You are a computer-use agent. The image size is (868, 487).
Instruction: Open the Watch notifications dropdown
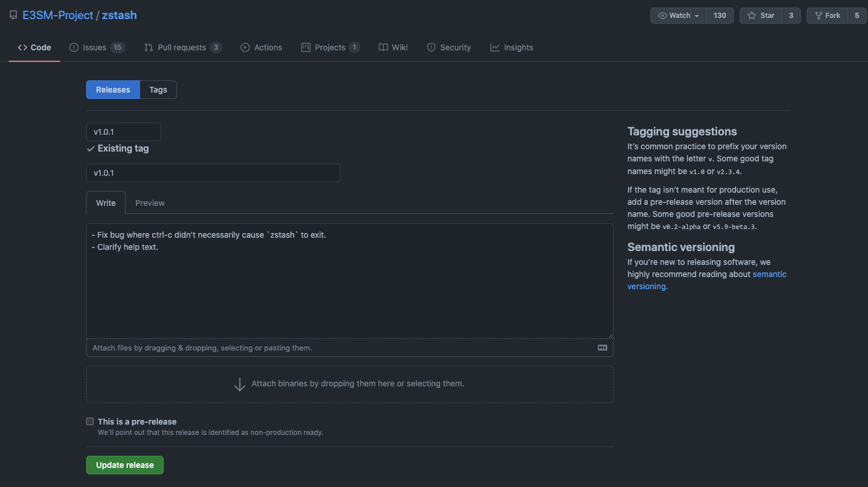tap(678, 16)
